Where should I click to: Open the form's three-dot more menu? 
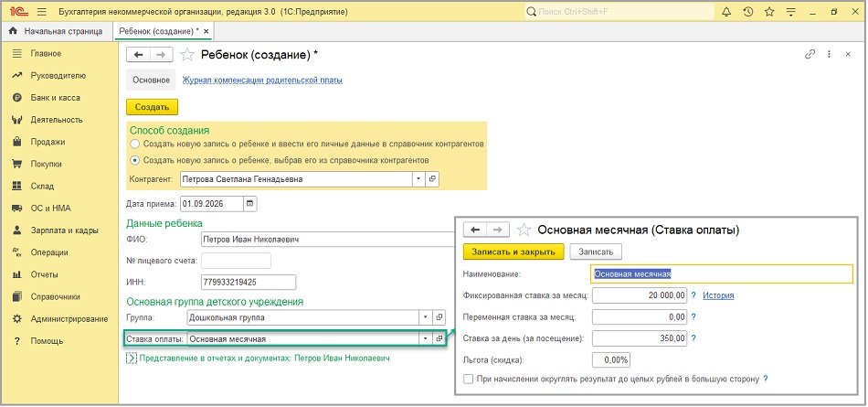pyautogui.click(x=829, y=54)
